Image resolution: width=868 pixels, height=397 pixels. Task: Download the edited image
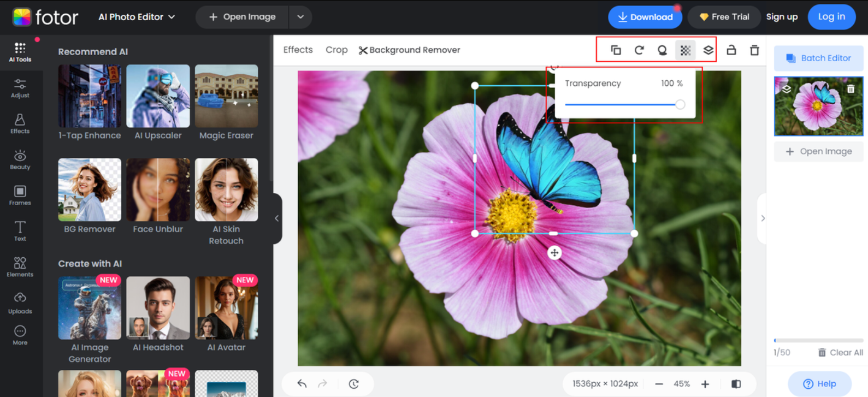pyautogui.click(x=645, y=17)
